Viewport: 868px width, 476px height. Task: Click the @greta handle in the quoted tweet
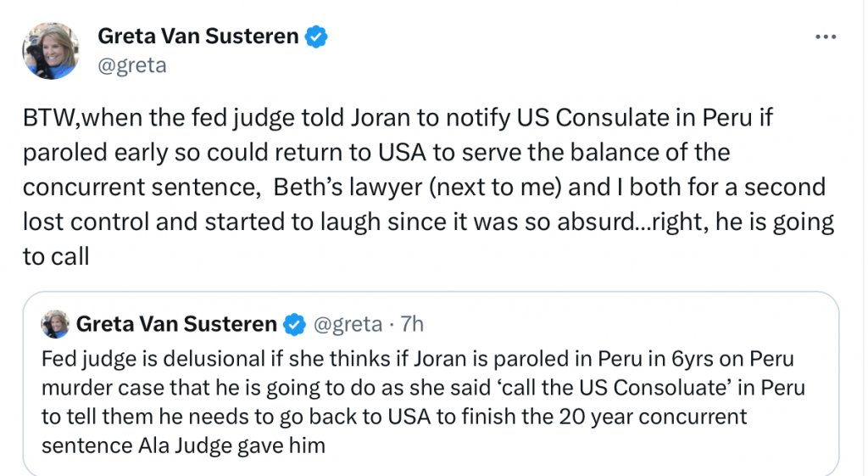[x=348, y=324]
